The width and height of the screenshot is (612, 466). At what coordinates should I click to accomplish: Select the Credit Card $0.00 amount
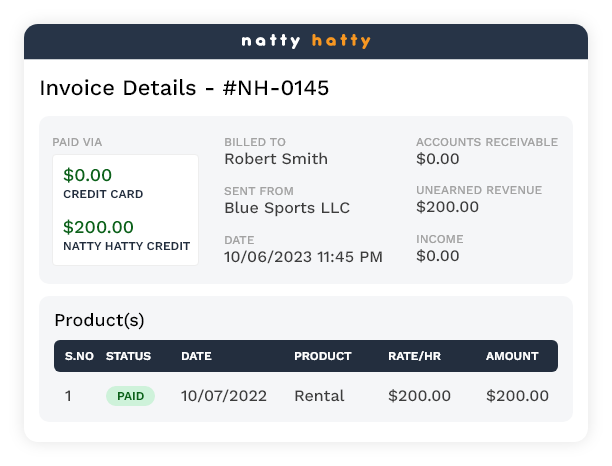tap(88, 175)
